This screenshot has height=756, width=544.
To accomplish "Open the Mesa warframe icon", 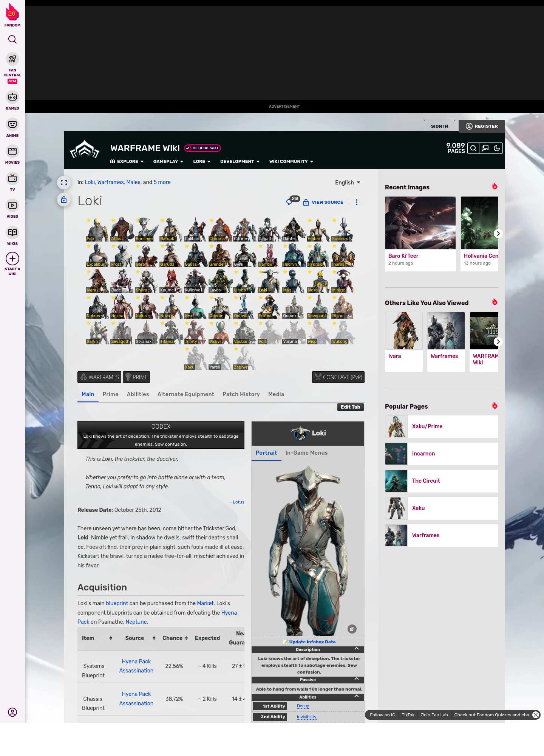I will (318, 281).
